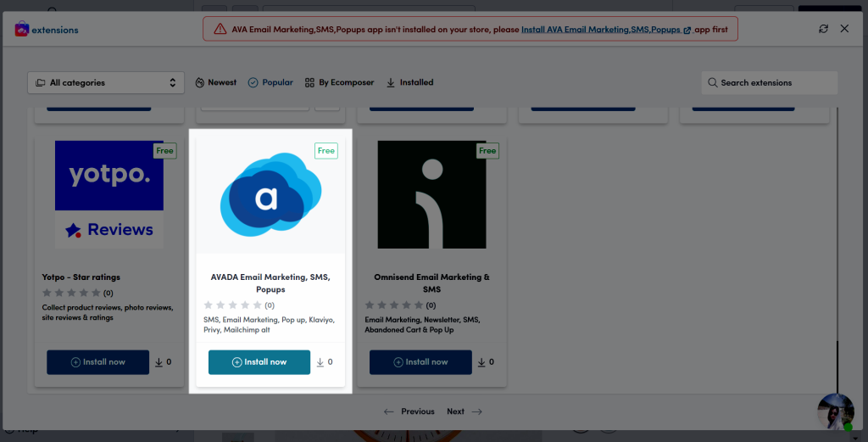Click the AVADA card star rating
Screen dimensions: 868x442
(x=233, y=305)
